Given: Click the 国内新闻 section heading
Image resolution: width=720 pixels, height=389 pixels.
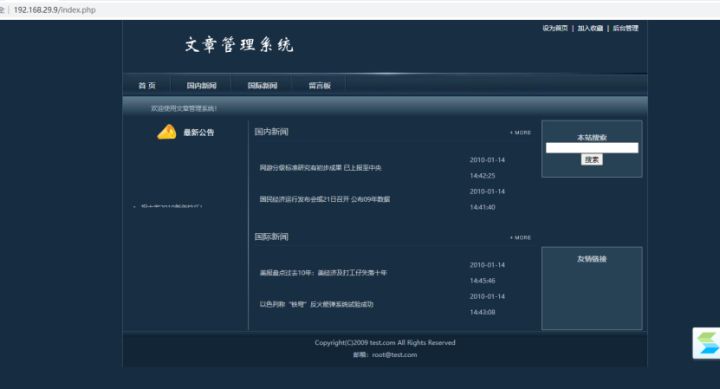Looking at the screenshot, I should tap(271, 132).
